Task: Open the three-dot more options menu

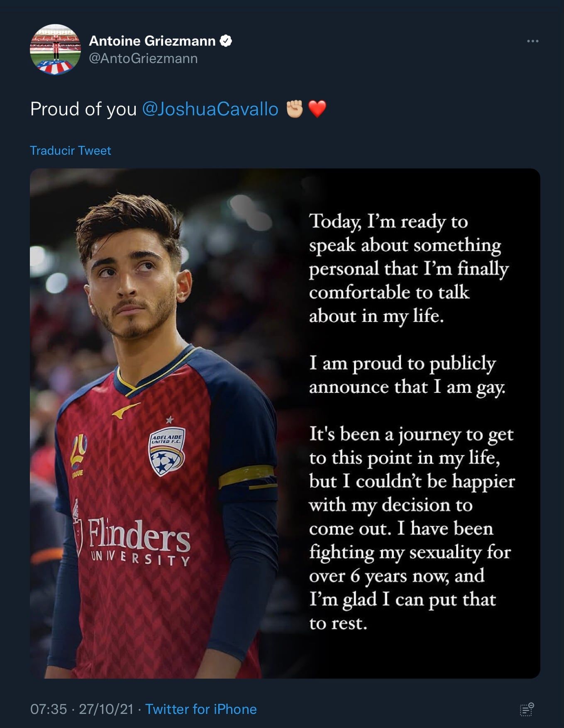Action: coord(532,41)
